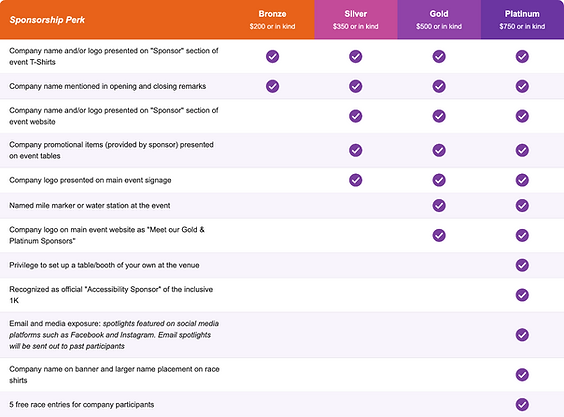Screen dimensions: 564x417
Task: Click Platinum checkmark for table/booth privilege
Action: [x=522, y=265]
